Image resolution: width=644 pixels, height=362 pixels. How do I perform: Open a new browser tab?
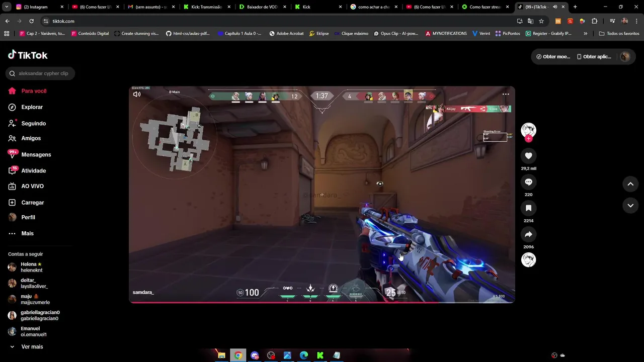click(575, 7)
